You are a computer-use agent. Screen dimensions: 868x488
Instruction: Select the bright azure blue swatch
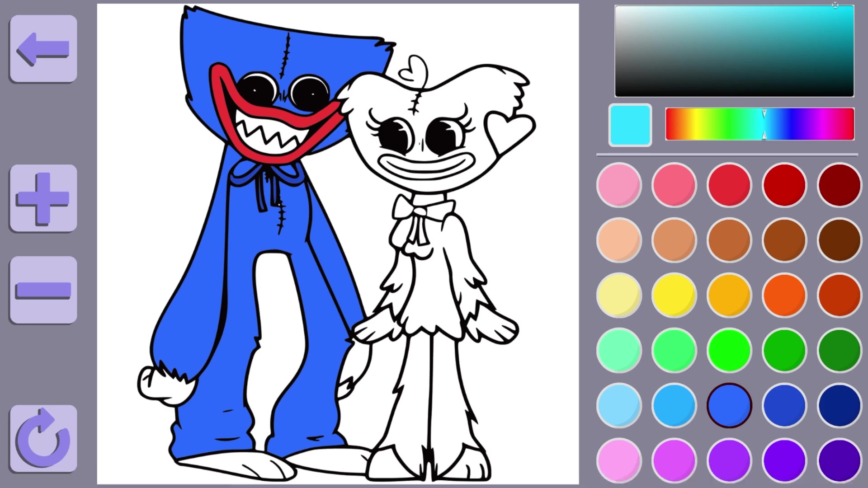point(674,406)
